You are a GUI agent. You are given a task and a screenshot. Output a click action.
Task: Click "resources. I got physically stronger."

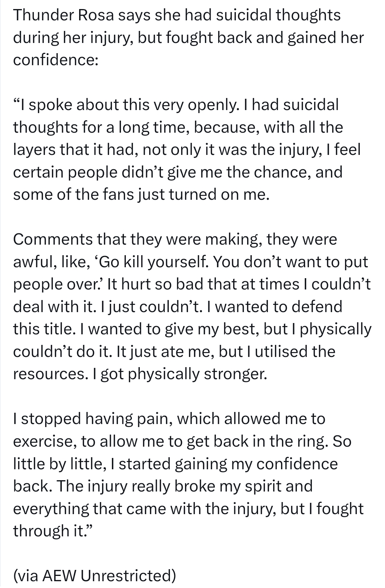pos(140,374)
